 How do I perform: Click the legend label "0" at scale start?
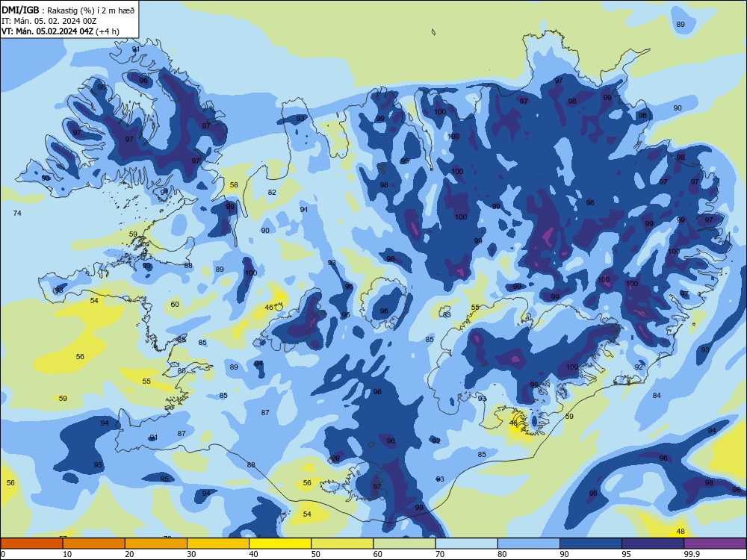pyautogui.click(x=3, y=554)
